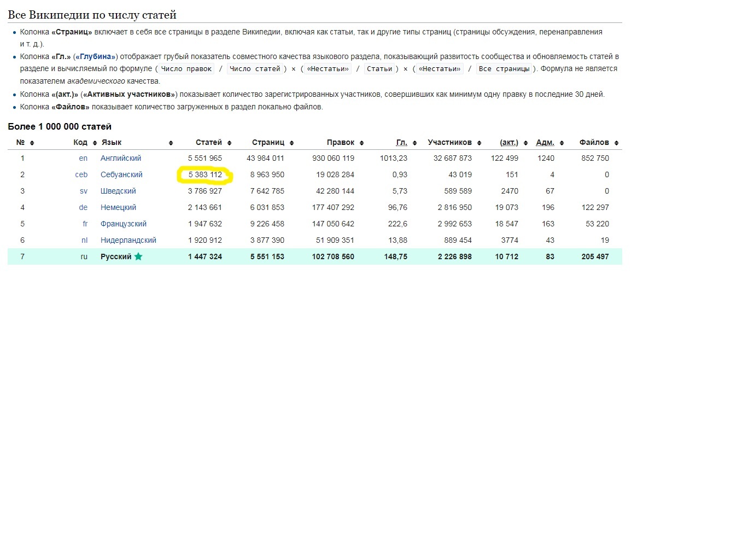Screen dimensions: 737x560
Task: Open the Нидерландский link
Action: pyautogui.click(x=128, y=240)
